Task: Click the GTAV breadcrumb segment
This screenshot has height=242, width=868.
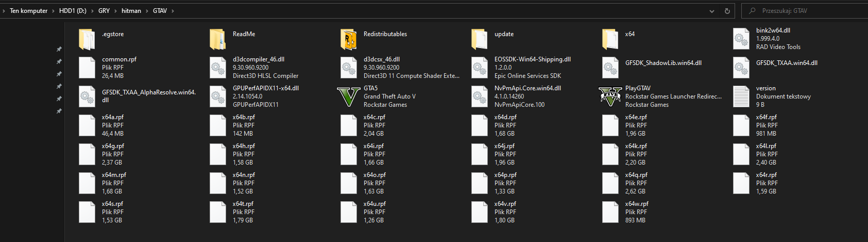Action: tap(160, 11)
